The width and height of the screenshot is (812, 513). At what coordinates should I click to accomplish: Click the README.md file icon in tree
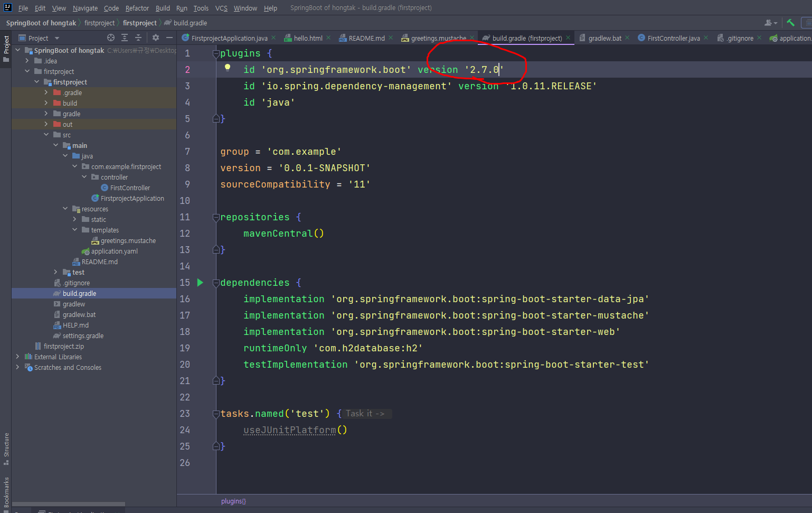pyautogui.click(x=76, y=262)
